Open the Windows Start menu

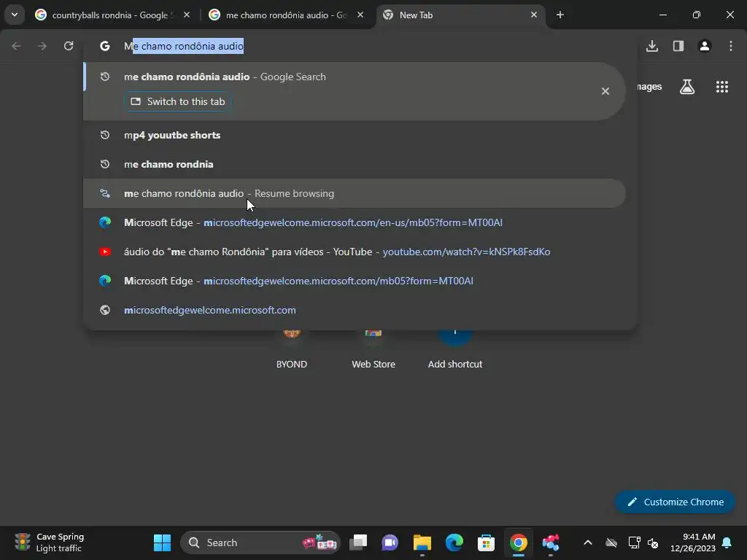162,542
